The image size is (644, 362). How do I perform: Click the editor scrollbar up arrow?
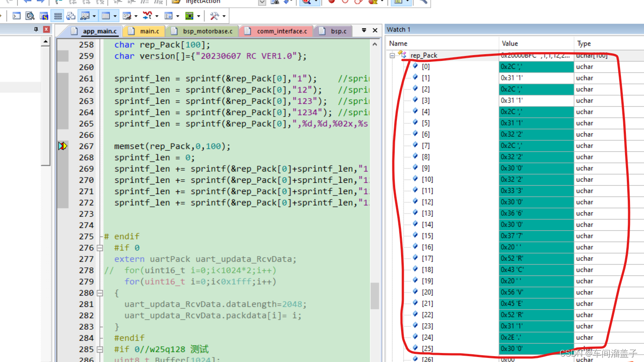click(375, 44)
